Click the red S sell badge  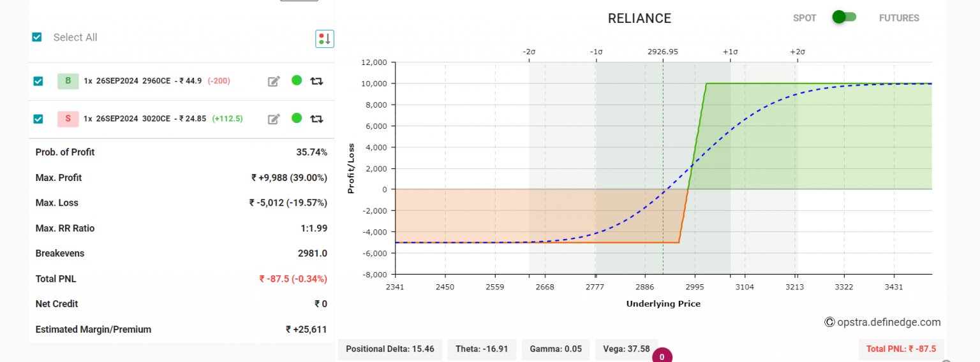point(68,119)
